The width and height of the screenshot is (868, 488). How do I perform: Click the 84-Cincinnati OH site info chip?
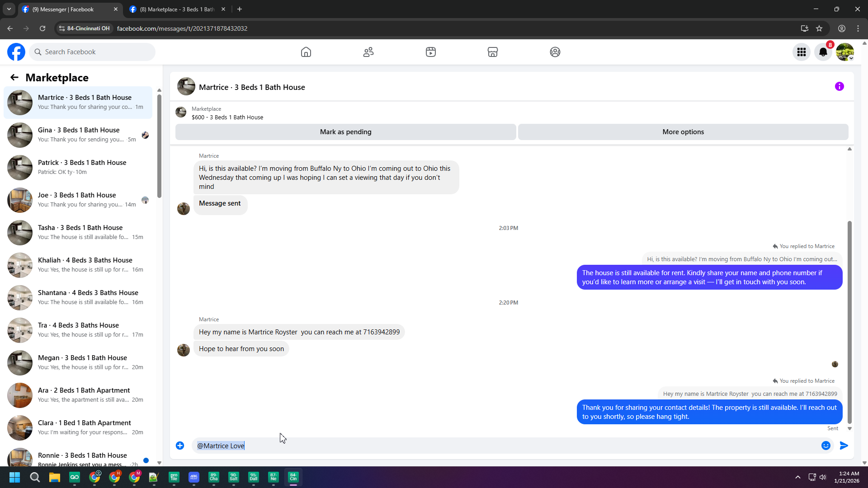pyautogui.click(x=85, y=28)
